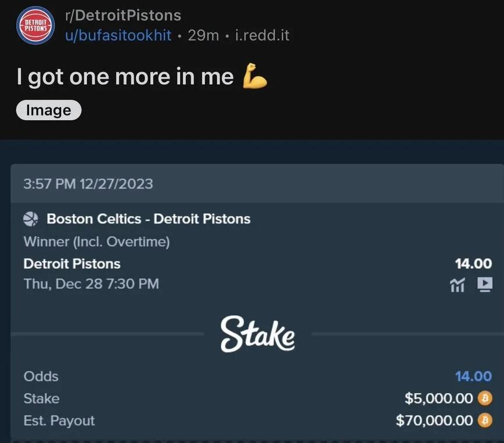This screenshot has width=504, height=443.
Task: Click the white 14.00 odds next to Detroit Pistons
Action: click(x=473, y=264)
